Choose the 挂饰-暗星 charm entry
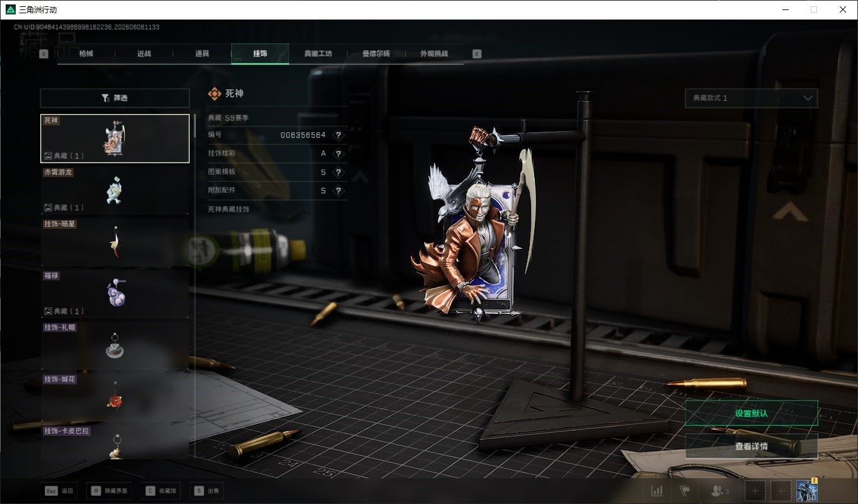This screenshot has width=858, height=504. coord(115,241)
